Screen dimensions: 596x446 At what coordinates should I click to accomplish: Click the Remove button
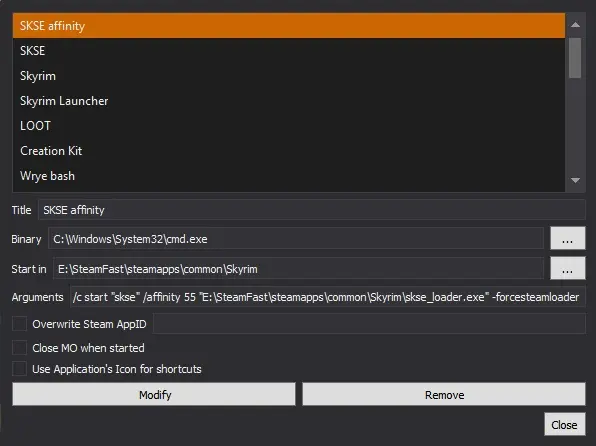[x=444, y=394]
